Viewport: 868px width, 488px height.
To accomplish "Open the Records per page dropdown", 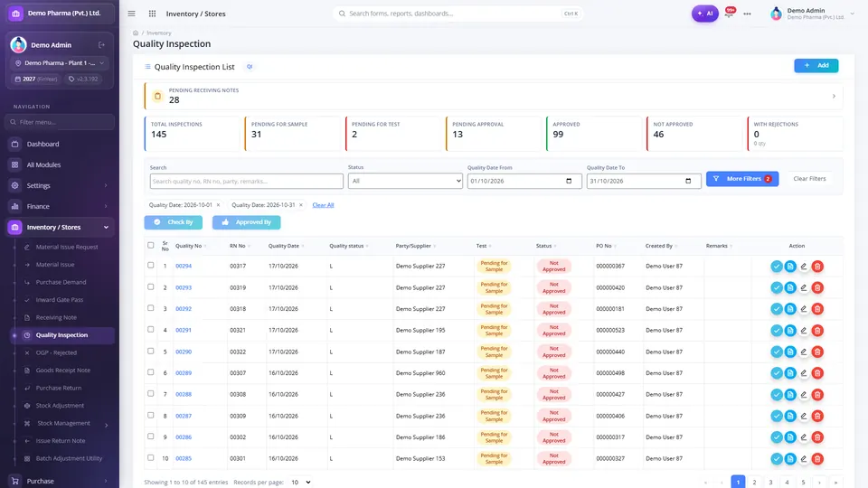I will (300, 482).
